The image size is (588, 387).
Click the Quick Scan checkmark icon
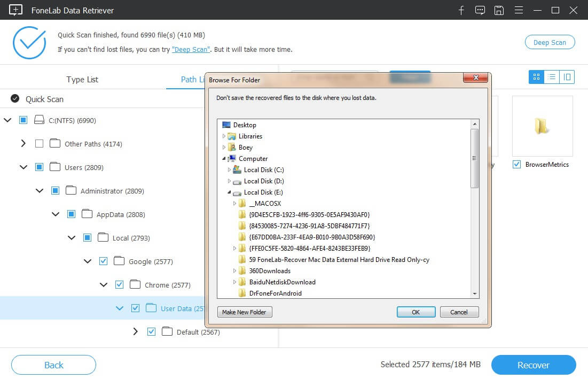pyautogui.click(x=15, y=99)
